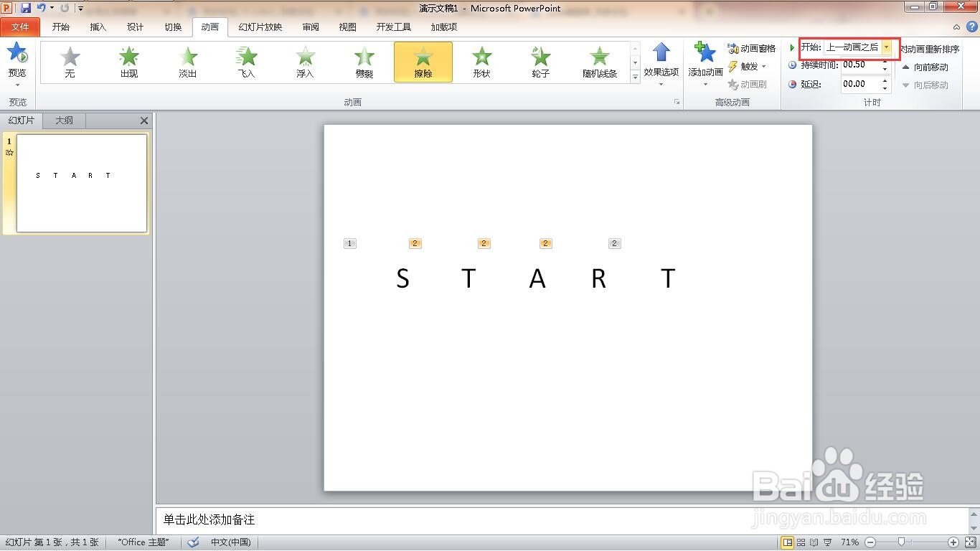This screenshot has height=551, width=980.
Task: Select slide 1 thumbnail
Action: click(x=82, y=183)
